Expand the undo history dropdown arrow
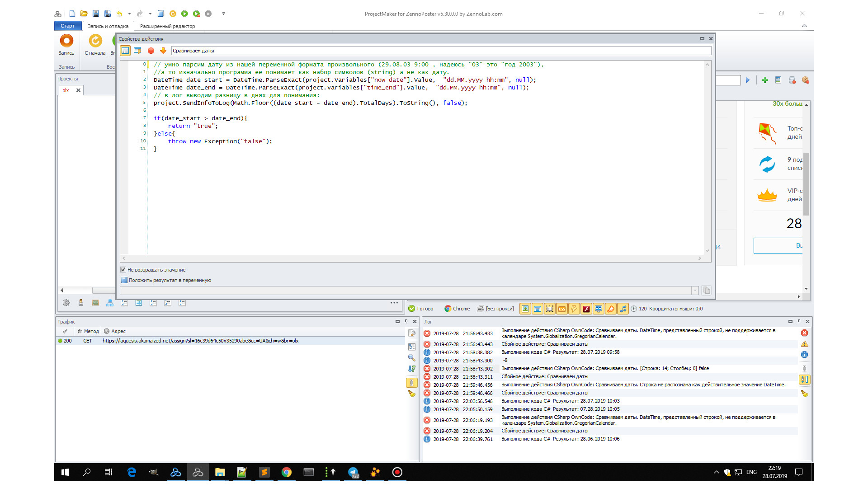 (129, 14)
